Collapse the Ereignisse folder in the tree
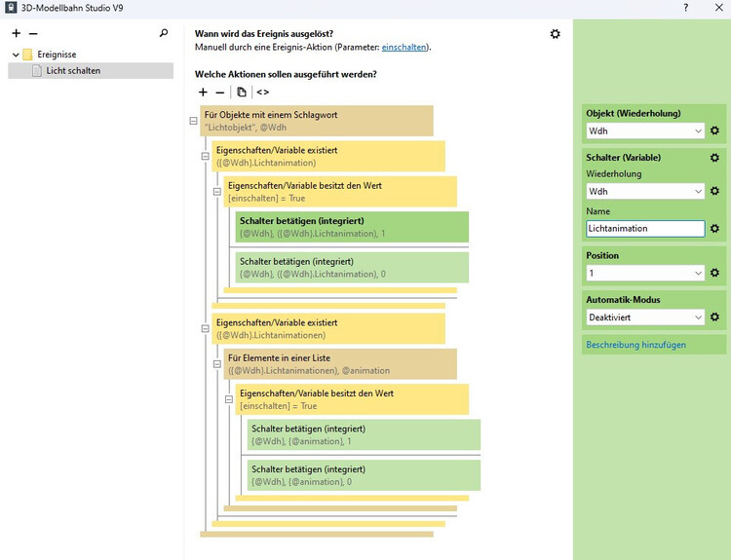Screen dimensions: 731x560 16,55
